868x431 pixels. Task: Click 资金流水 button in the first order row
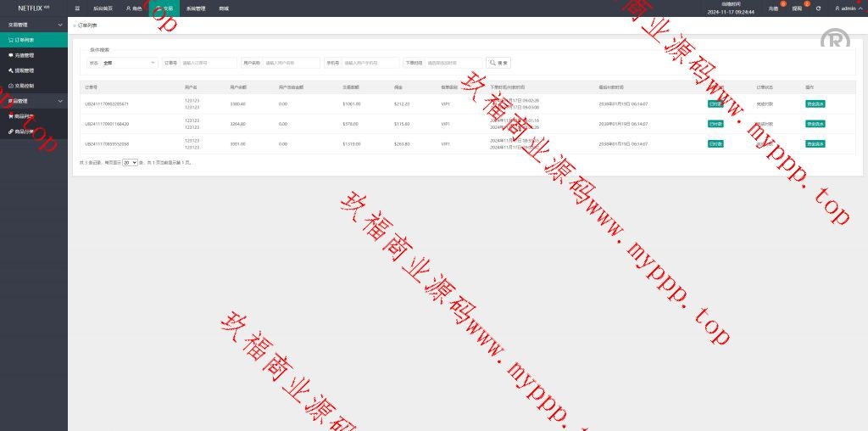tap(815, 104)
